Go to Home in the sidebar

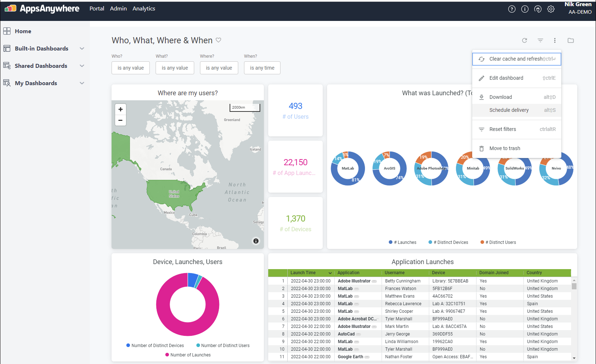(23, 31)
